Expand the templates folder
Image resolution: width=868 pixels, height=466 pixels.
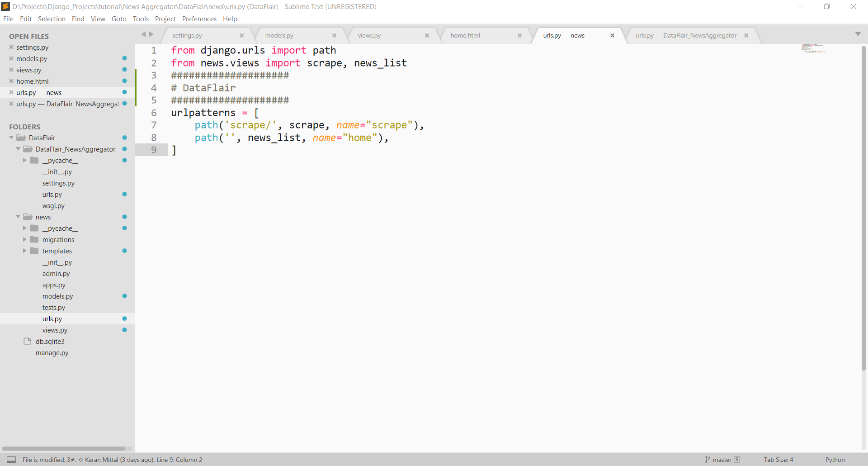click(x=25, y=251)
